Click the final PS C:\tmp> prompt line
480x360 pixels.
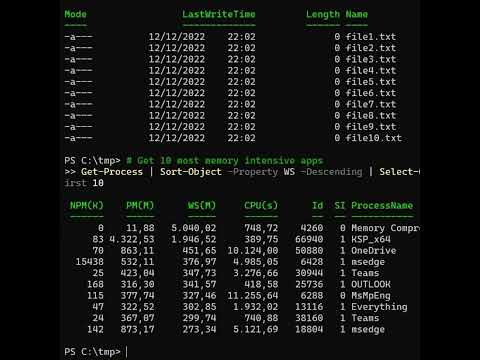[96, 352]
